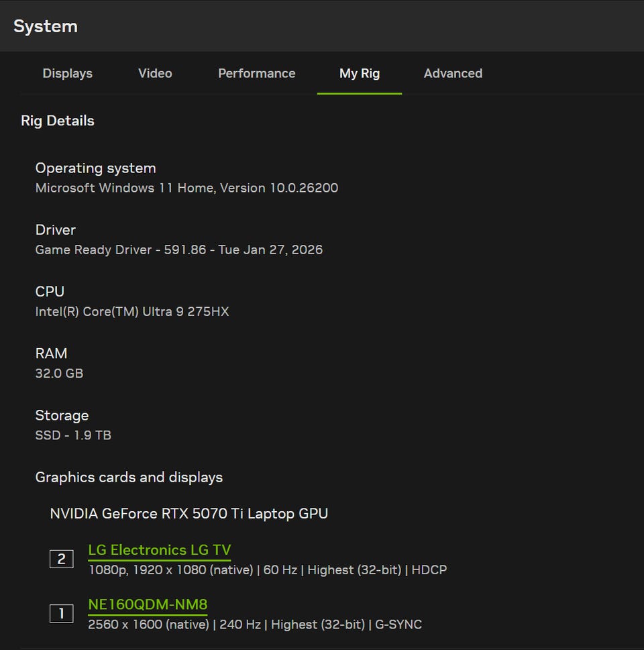This screenshot has height=650, width=644.
Task: Click the CPU label
Action: point(50,291)
